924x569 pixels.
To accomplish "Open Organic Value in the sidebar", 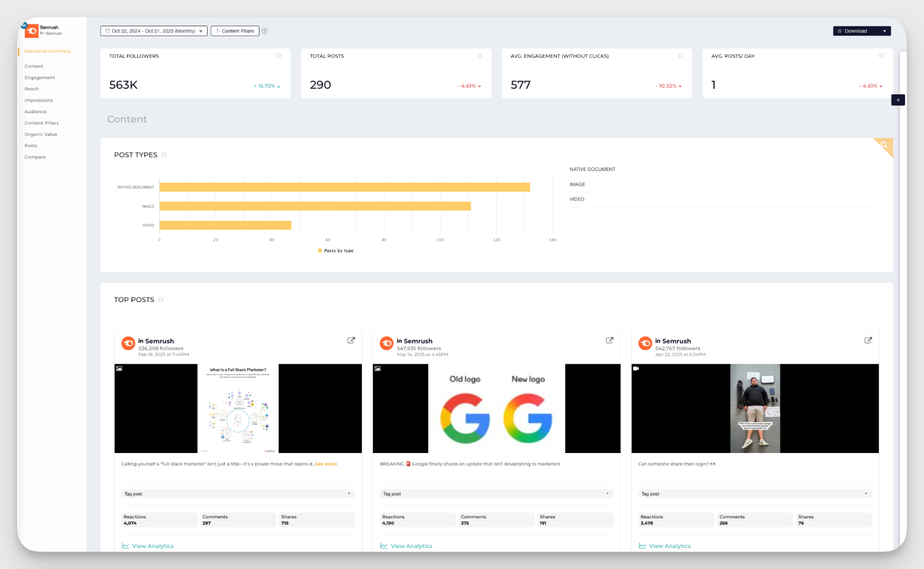I will (x=41, y=135).
